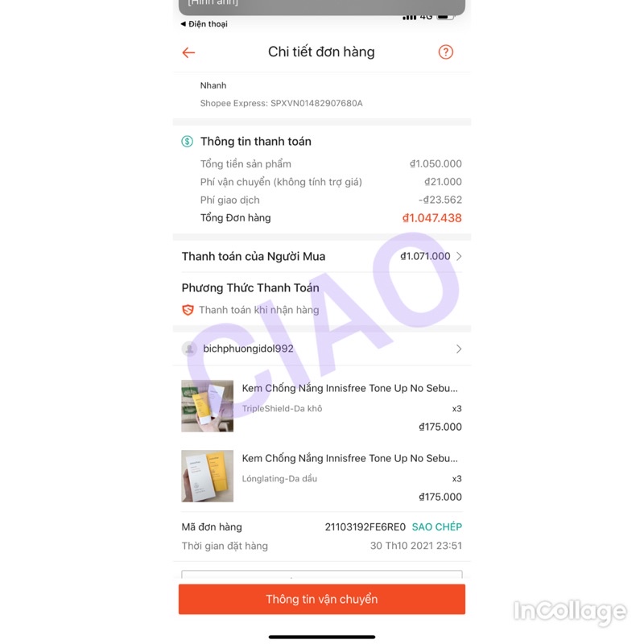644x644 pixels.
Task: Select Shopee Express tracking number text
Action: (x=316, y=104)
